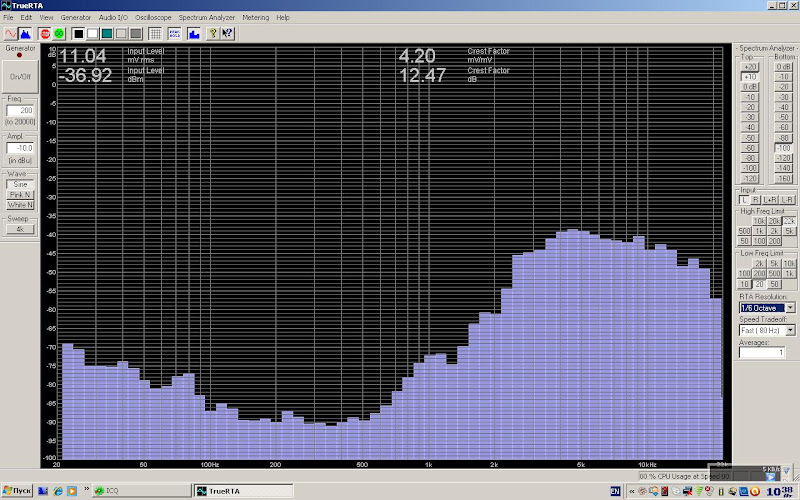
Task: Click the oscilloscope waveform toolbar icon
Action: 10,33
